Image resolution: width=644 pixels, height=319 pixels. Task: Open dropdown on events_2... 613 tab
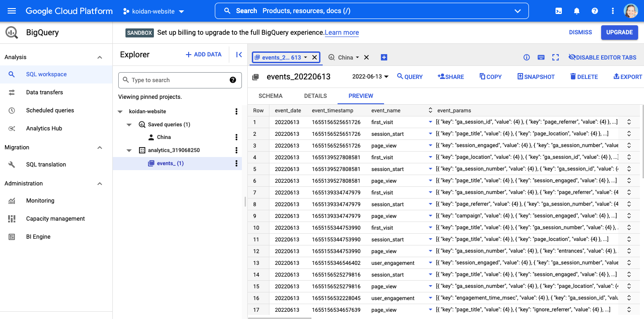[306, 57]
